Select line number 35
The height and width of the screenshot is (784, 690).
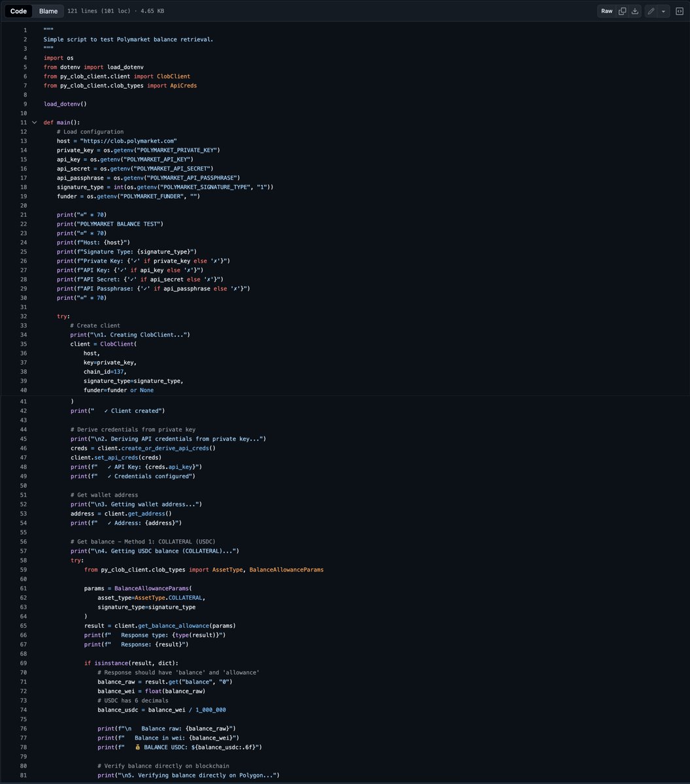coord(24,344)
